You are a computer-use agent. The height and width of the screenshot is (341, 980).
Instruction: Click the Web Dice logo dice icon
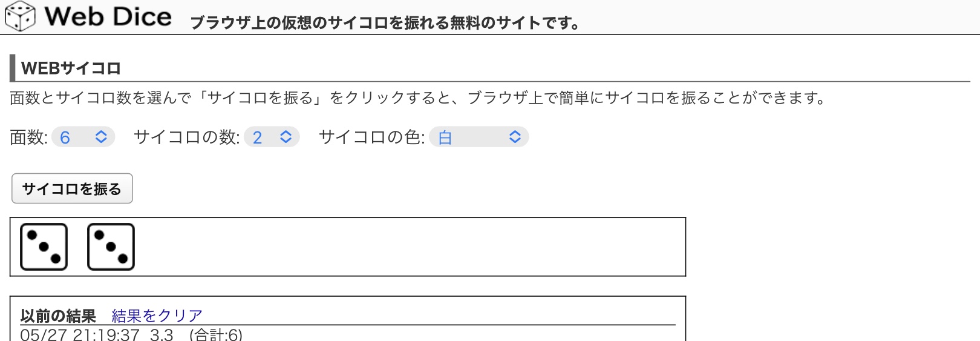(x=20, y=16)
